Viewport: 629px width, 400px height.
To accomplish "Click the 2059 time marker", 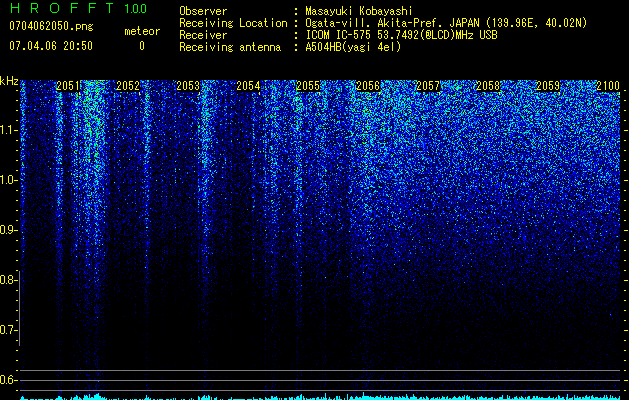I will coord(548,86).
